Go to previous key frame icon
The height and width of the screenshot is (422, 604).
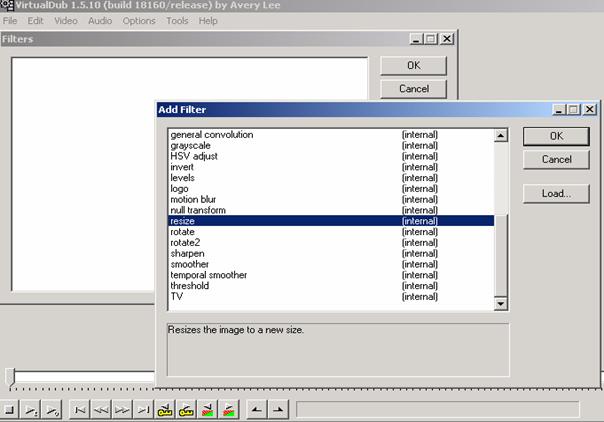pyautogui.click(x=165, y=409)
